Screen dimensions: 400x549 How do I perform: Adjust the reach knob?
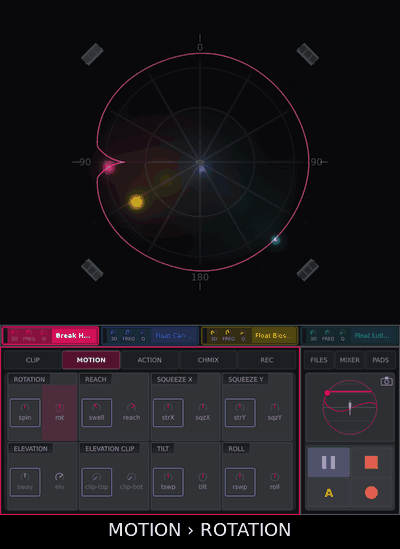point(131,412)
